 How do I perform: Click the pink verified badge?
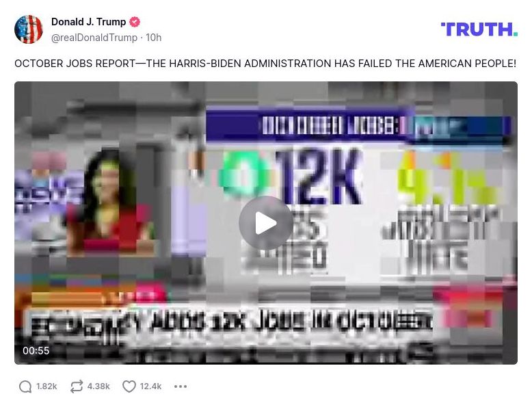pos(135,22)
